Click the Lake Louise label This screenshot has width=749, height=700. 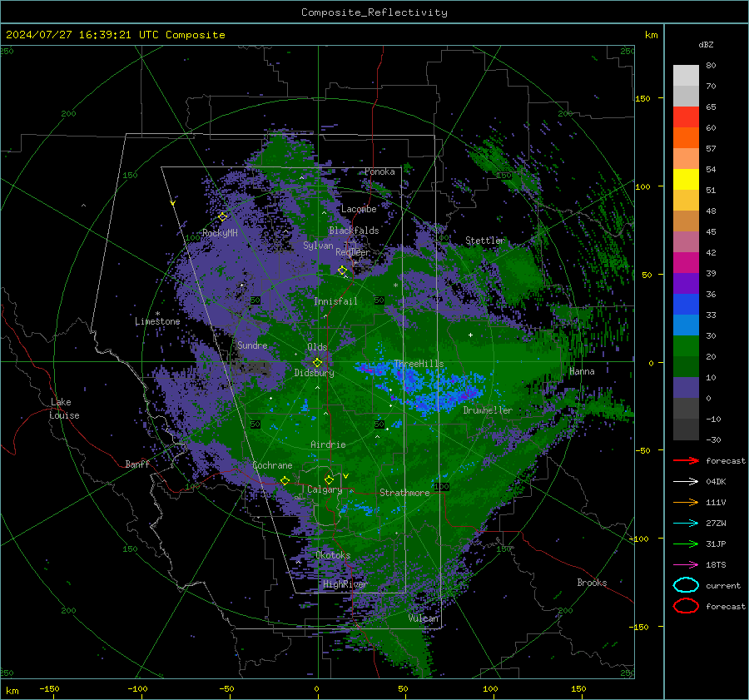(x=65, y=409)
